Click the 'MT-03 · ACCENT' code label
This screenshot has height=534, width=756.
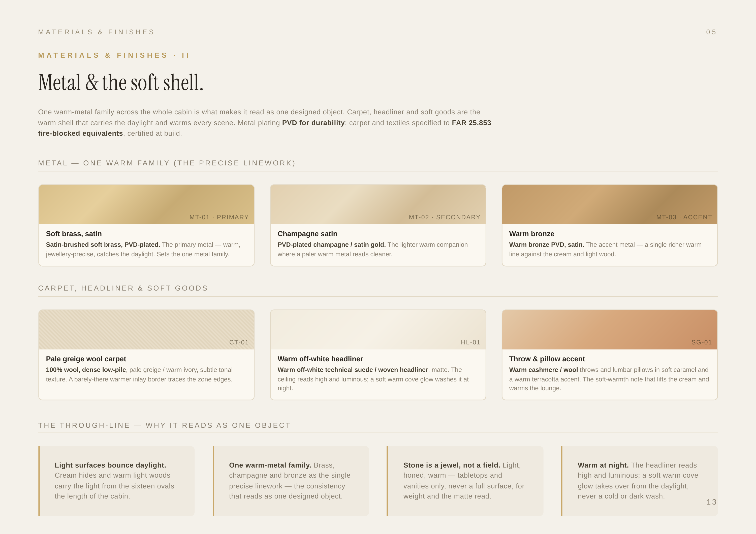coord(684,217)
